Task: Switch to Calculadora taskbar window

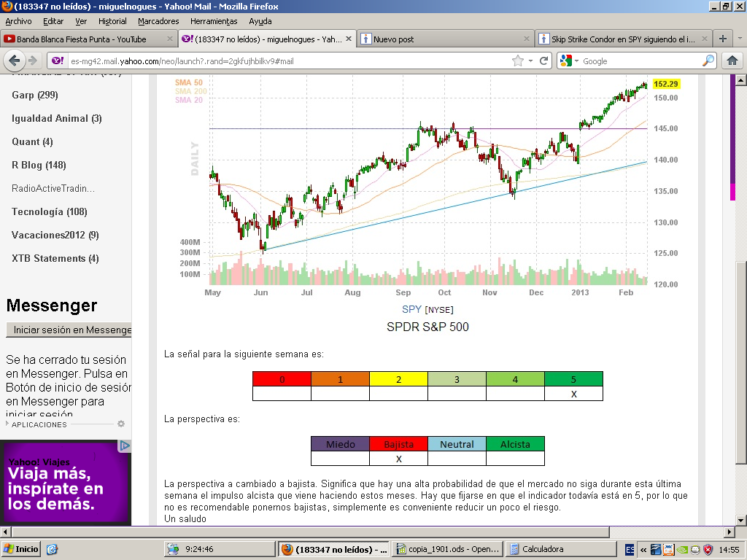Action: pos(561,549)
